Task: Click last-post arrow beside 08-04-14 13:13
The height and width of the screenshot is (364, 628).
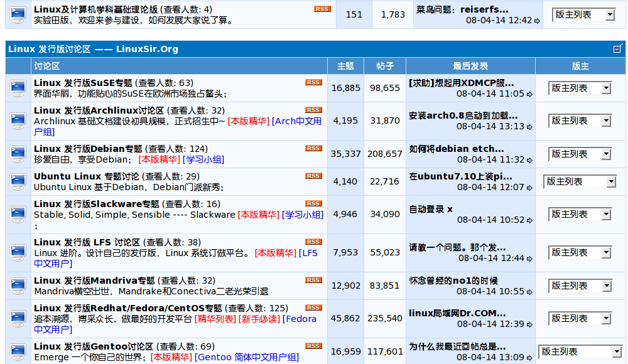Action: (x=529, y=127)
